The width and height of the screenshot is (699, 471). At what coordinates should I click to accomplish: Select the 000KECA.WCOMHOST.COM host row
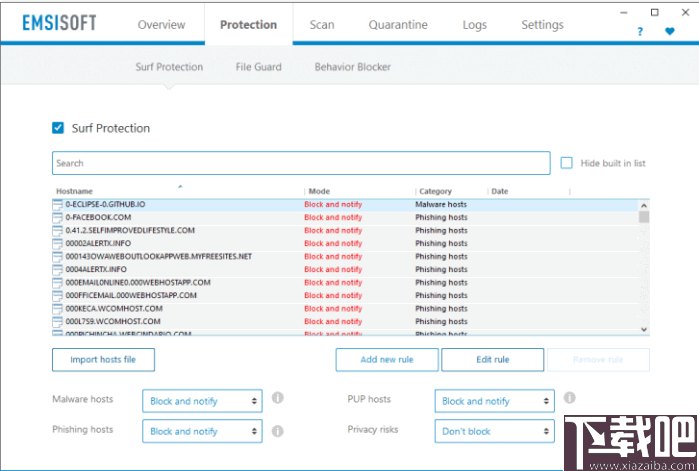(x=345, y=309)
